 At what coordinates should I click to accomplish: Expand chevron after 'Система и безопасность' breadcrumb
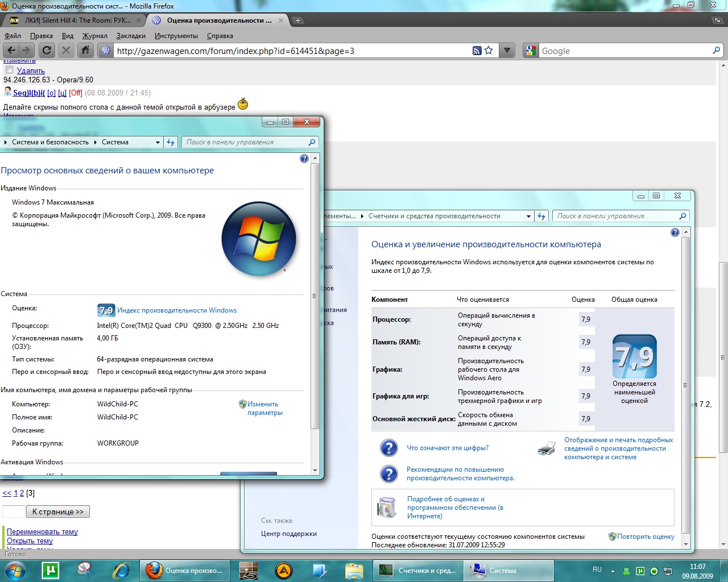[95, 143]
